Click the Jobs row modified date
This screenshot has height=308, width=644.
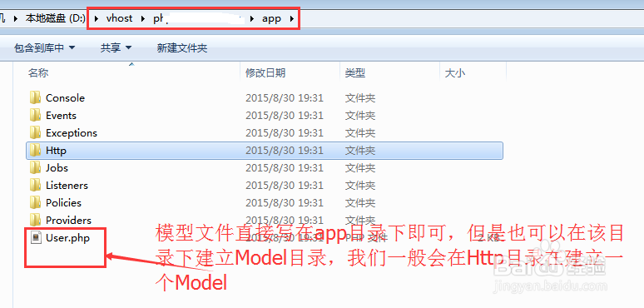[x=285, y=168]
